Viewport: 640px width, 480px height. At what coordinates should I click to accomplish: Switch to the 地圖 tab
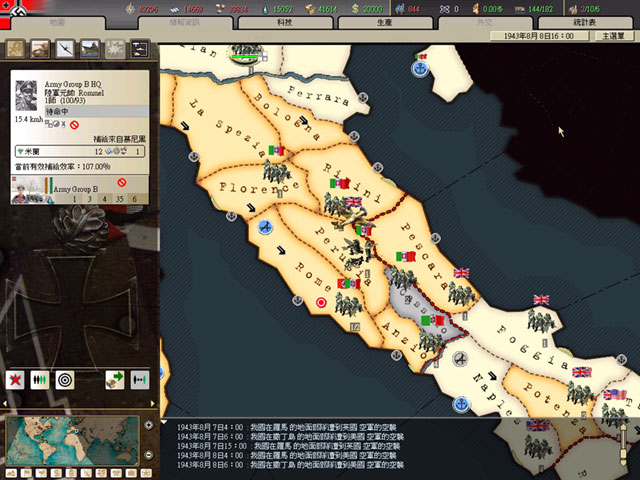point(58,22)
